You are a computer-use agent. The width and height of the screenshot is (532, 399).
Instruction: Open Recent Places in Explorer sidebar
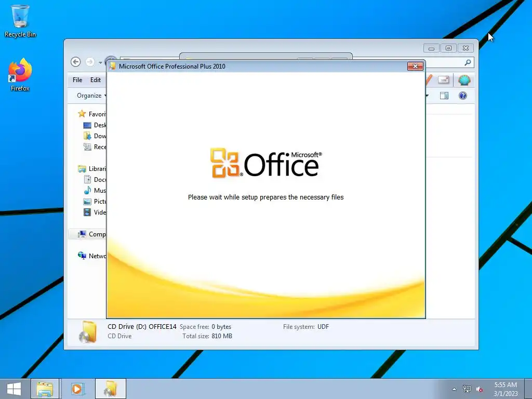(x=95, y=147)
